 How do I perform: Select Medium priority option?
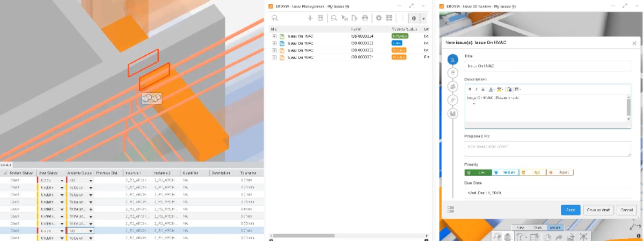tap(504, 172)
